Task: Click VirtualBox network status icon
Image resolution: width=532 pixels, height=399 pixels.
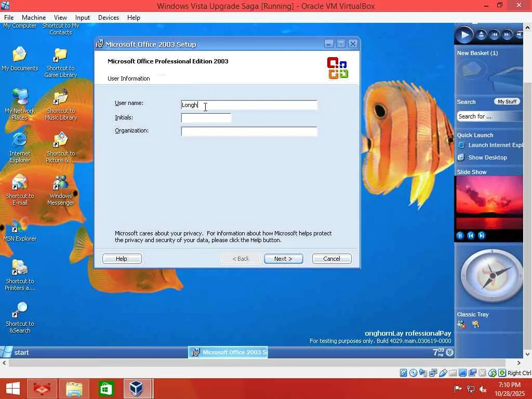Action: point(433,373)
